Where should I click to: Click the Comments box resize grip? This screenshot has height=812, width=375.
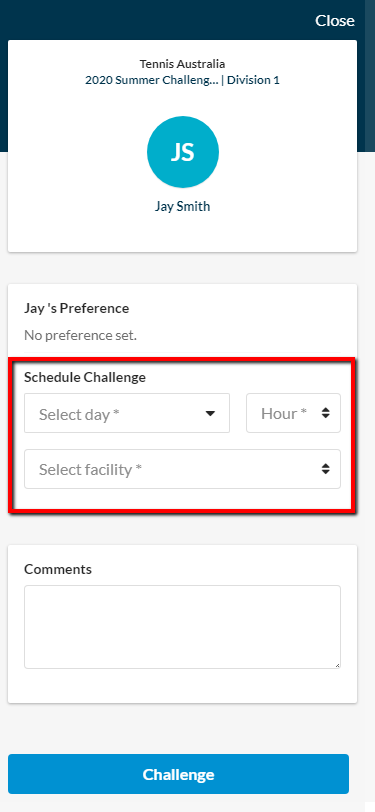(338, 665)
